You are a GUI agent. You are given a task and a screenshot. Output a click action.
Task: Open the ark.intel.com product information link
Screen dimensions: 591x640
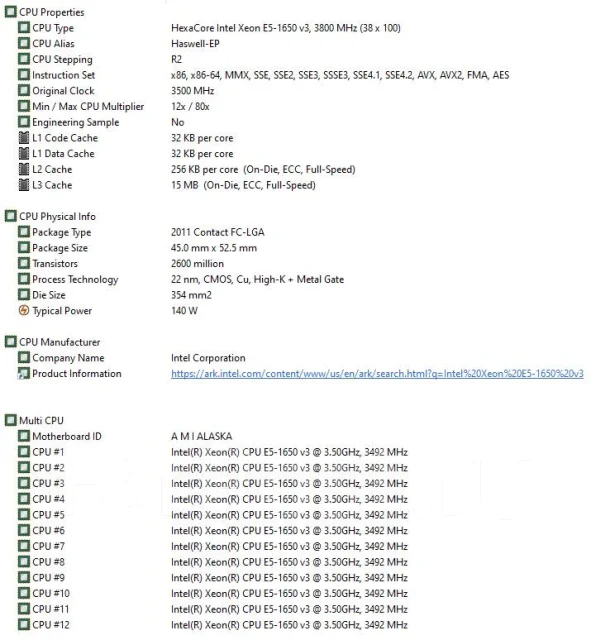pos(377,373)
